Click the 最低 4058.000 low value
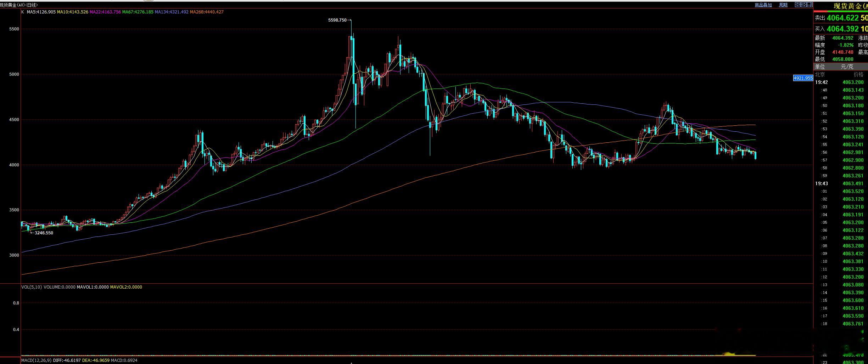Screen dimensions: 868x364 pyautogui.click(x=843, y=59)
